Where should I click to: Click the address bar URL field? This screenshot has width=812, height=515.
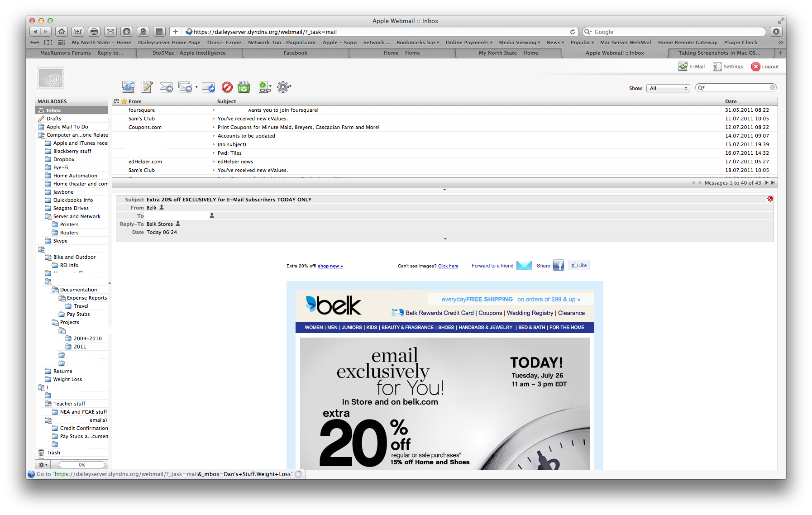point(376,32)
